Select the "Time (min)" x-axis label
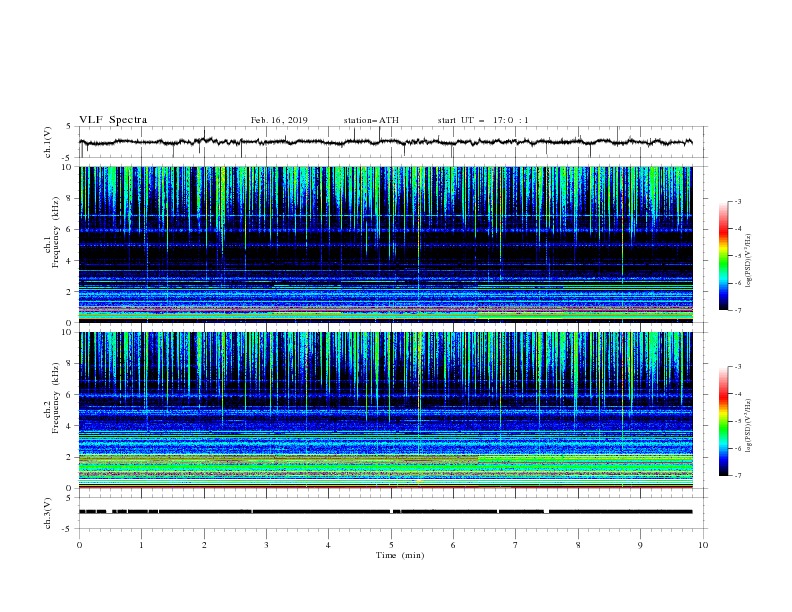 click(x=400, y=555)
